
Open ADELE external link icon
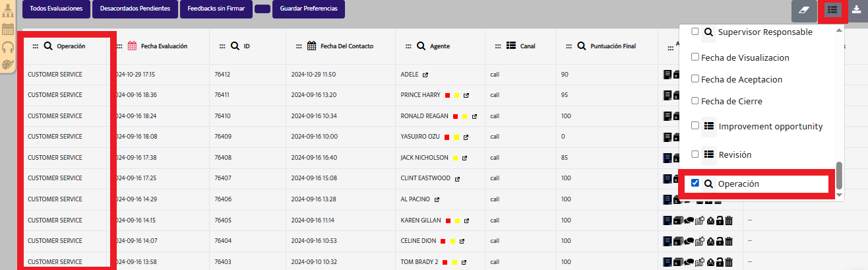425,75
